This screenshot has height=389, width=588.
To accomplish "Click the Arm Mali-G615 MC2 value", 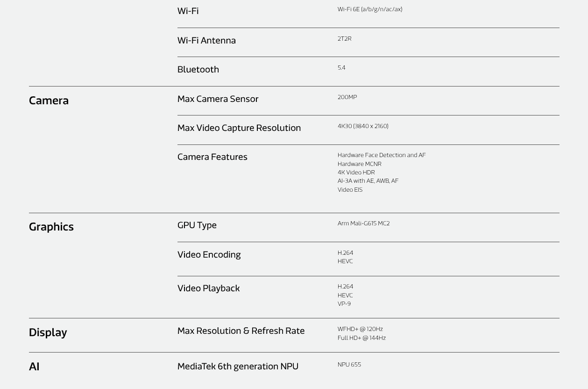I will tap(363, 223).
